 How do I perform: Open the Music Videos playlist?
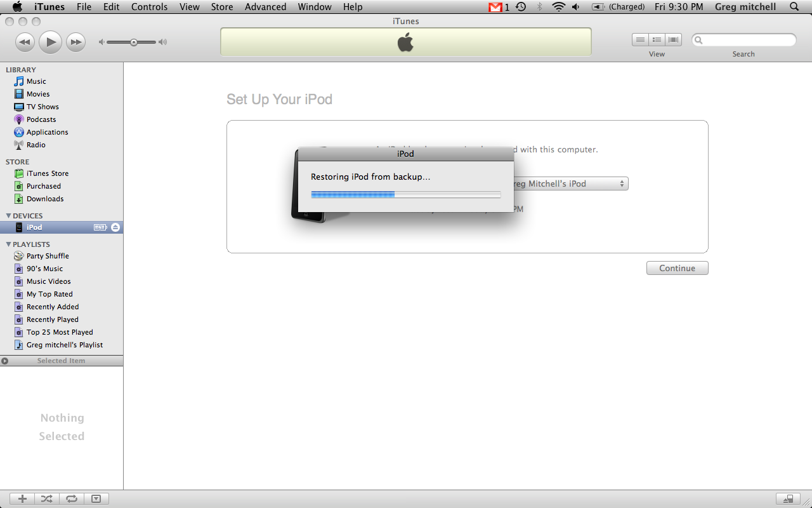(48, 281)
